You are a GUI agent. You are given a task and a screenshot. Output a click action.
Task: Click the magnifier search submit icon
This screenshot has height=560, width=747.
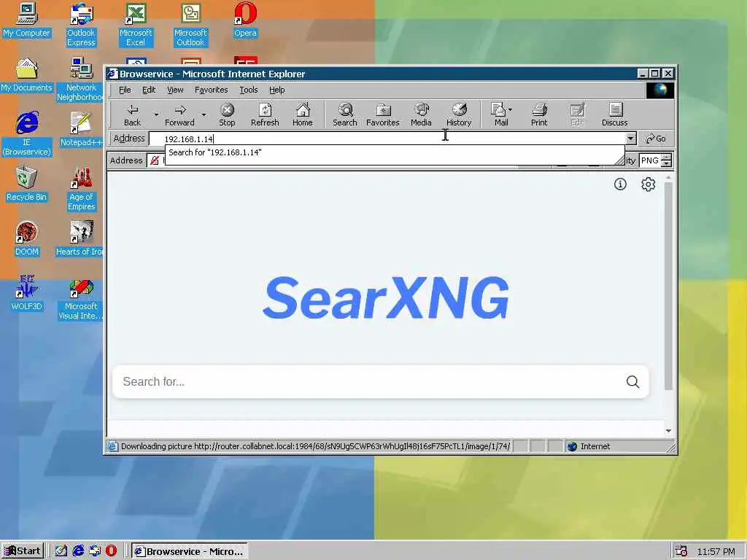pos(632,381)
